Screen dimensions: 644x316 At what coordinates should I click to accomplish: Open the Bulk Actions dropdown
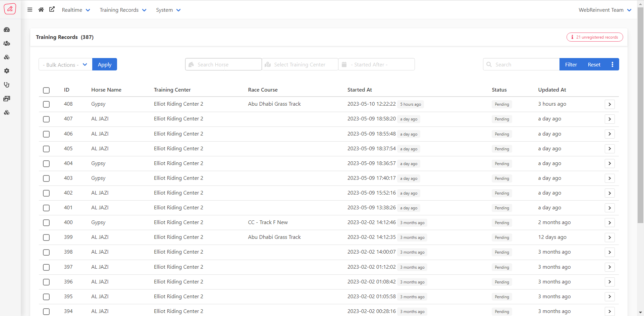tap(65, 65)
